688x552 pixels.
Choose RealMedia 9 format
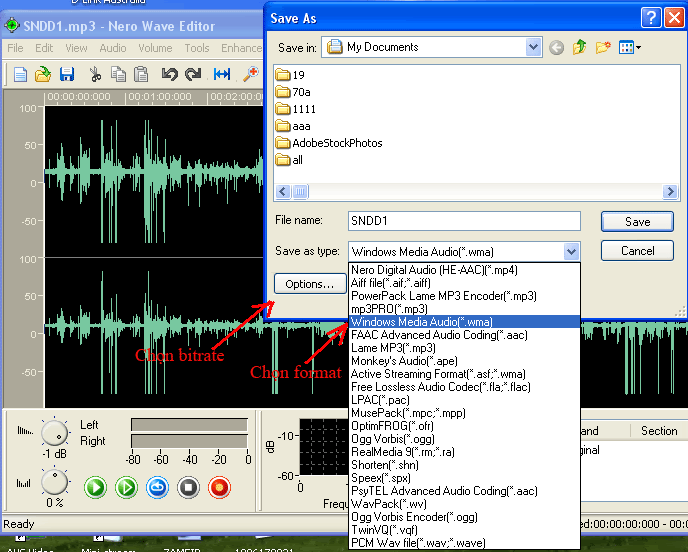point(464,452)
